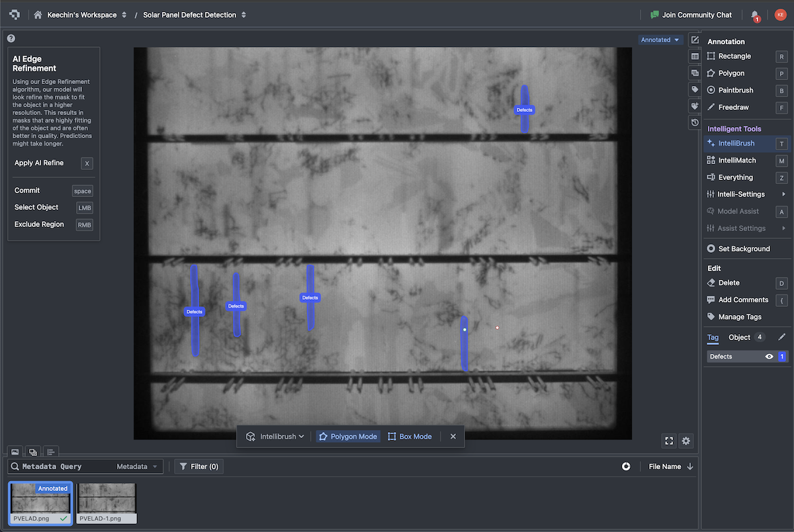Screen dimensions: 794x532
Task: Enable Box Mode in the Intellibrush bar
Action: click(x=410, y=436)
